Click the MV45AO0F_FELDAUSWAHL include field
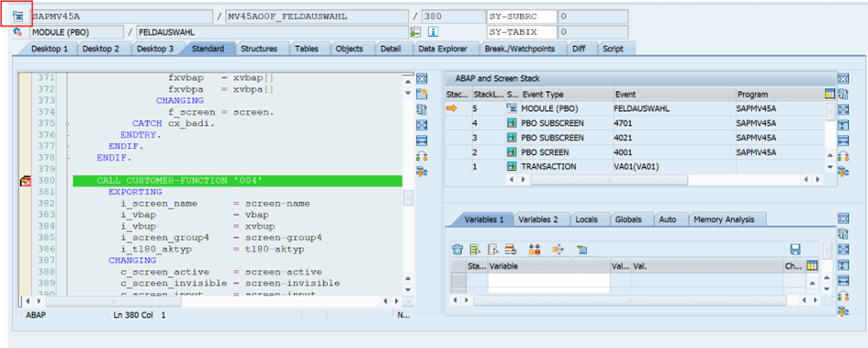 coord(317,17)
